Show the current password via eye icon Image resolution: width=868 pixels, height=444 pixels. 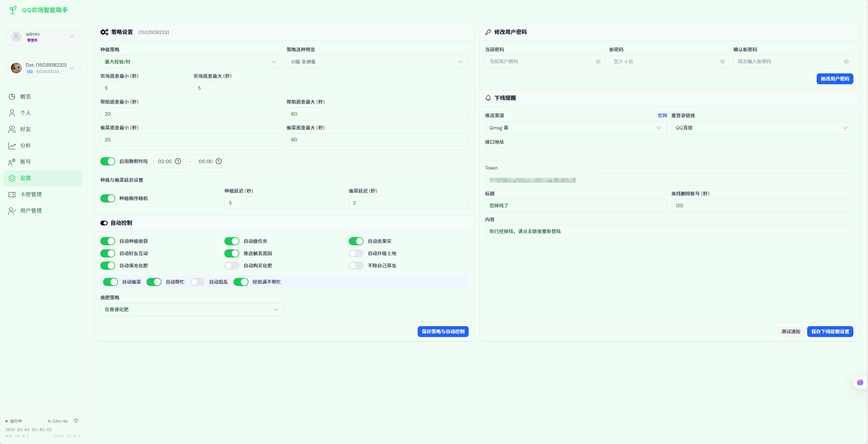tap(598, 61)
